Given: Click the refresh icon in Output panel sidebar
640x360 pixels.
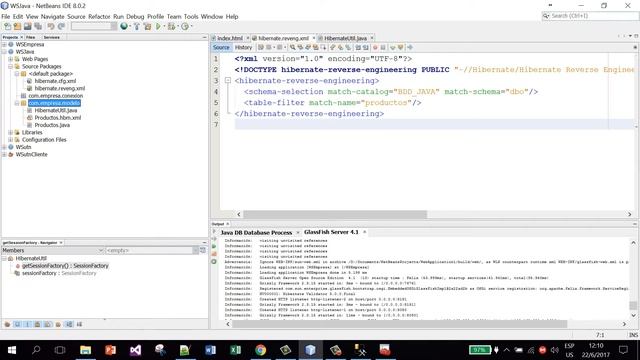Looking at the screenshot, I should pos(214,261).
